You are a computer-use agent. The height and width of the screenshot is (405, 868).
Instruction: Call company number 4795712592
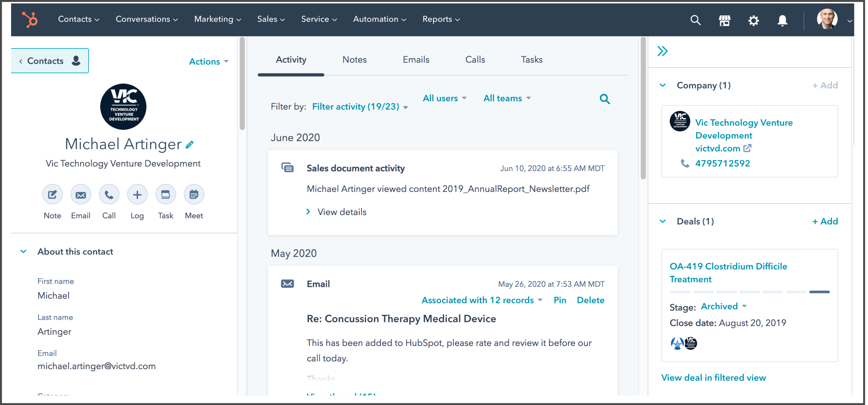722,163
